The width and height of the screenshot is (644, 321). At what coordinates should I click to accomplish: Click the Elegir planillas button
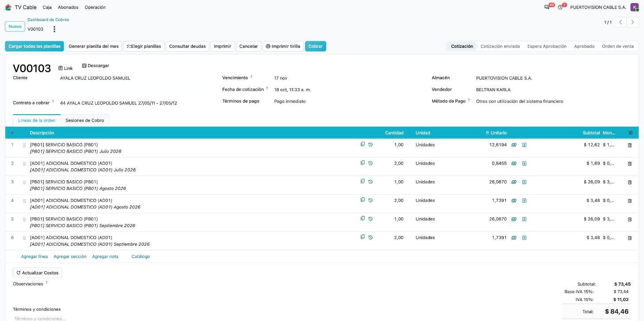144,46
